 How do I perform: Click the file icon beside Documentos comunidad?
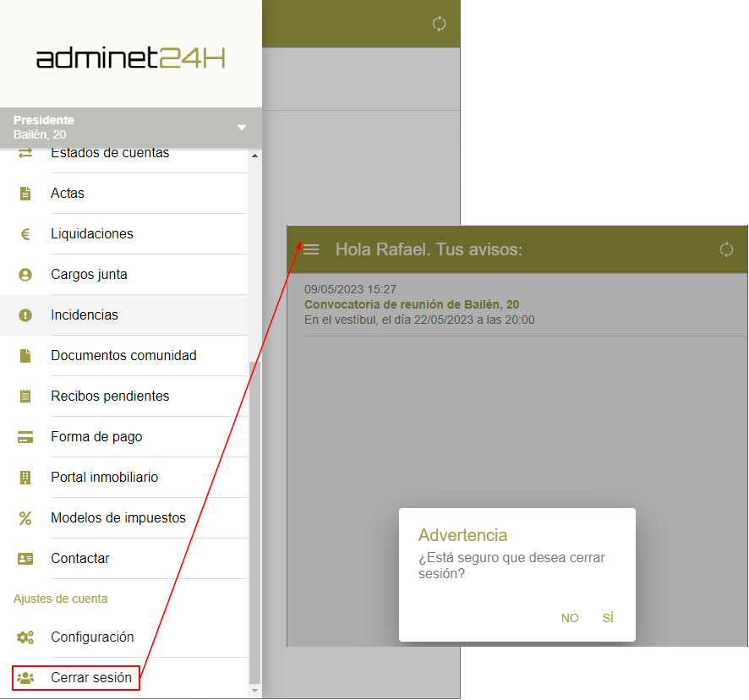[x=25, y=356]
